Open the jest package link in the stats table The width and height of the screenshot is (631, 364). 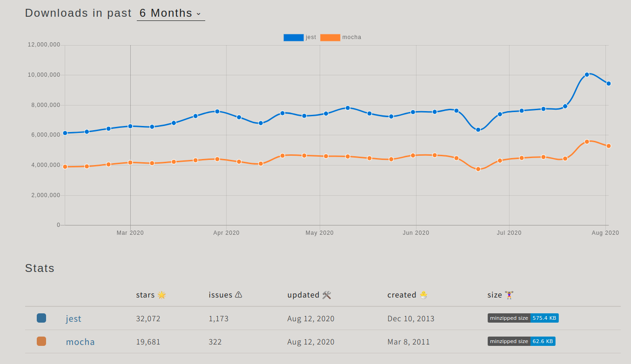73,318
